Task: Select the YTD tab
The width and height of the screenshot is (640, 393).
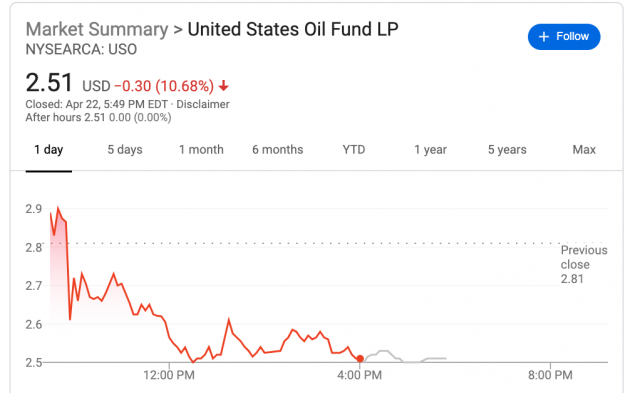Action: click(x=354, y=150)
